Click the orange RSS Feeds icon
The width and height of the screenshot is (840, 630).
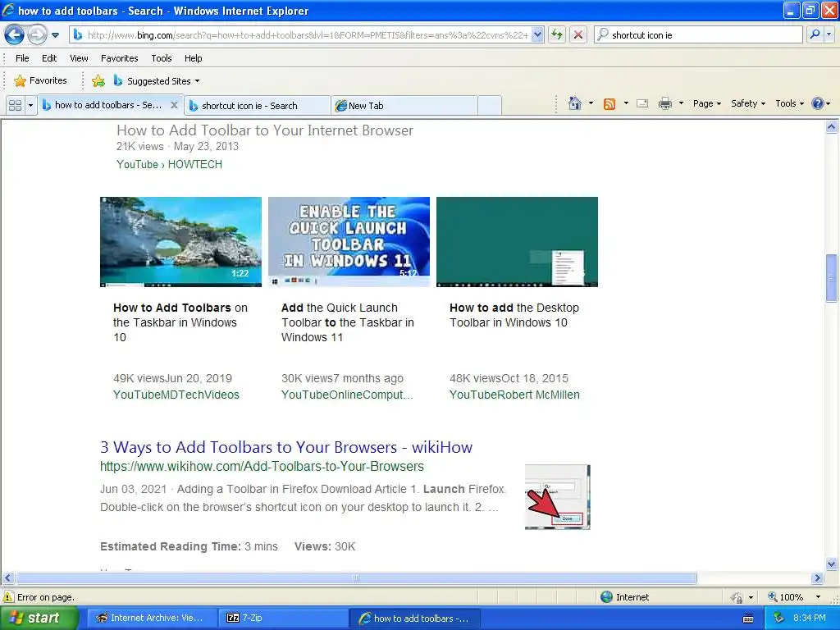point(609,104)
